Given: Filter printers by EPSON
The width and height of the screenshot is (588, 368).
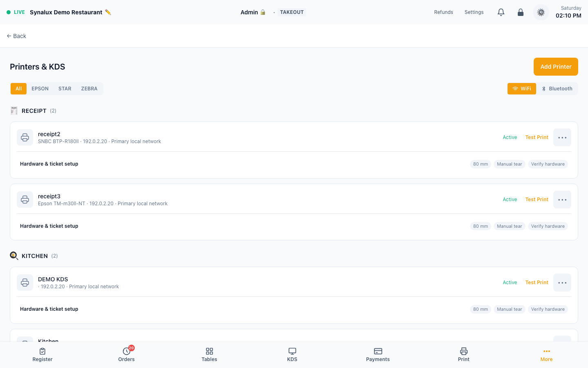Looking at the screenshot, I should 40,89.
